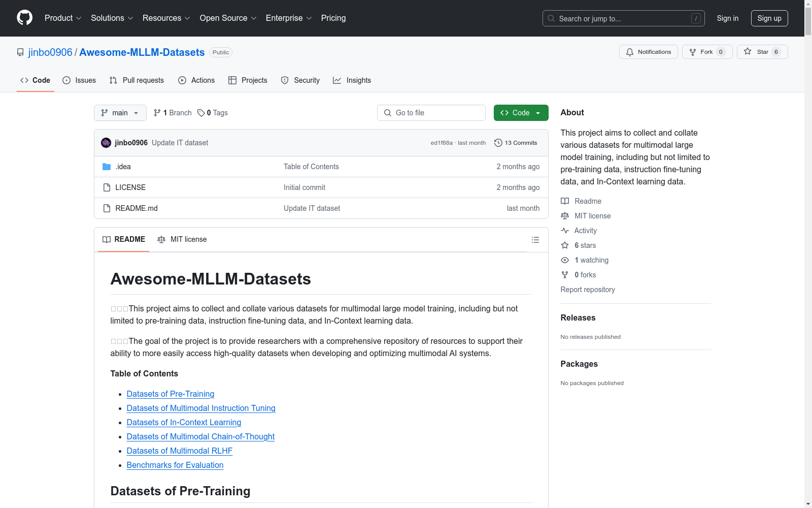Fork the repository
The width and height of the screenshot is (812, 508).
(x=707, y=52)
